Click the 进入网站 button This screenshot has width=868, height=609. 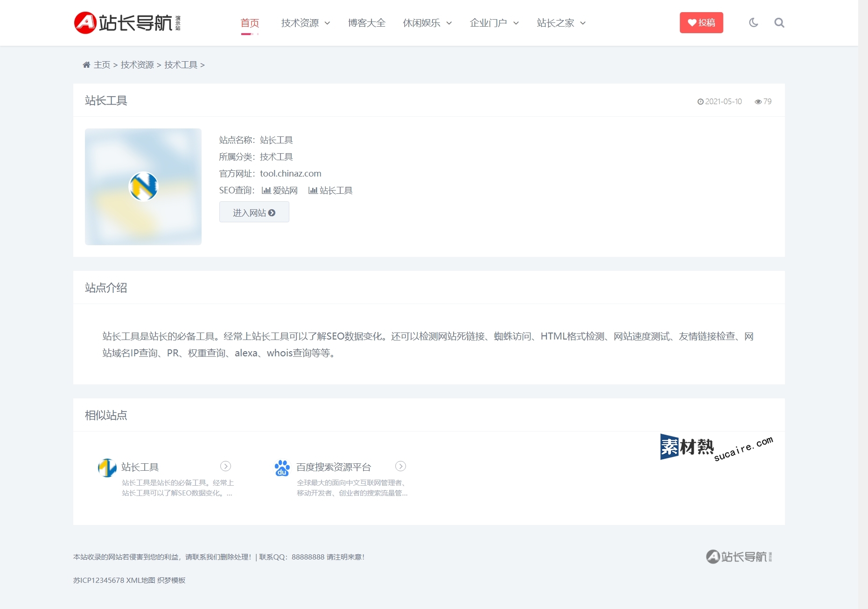click(x=254, y=212)
